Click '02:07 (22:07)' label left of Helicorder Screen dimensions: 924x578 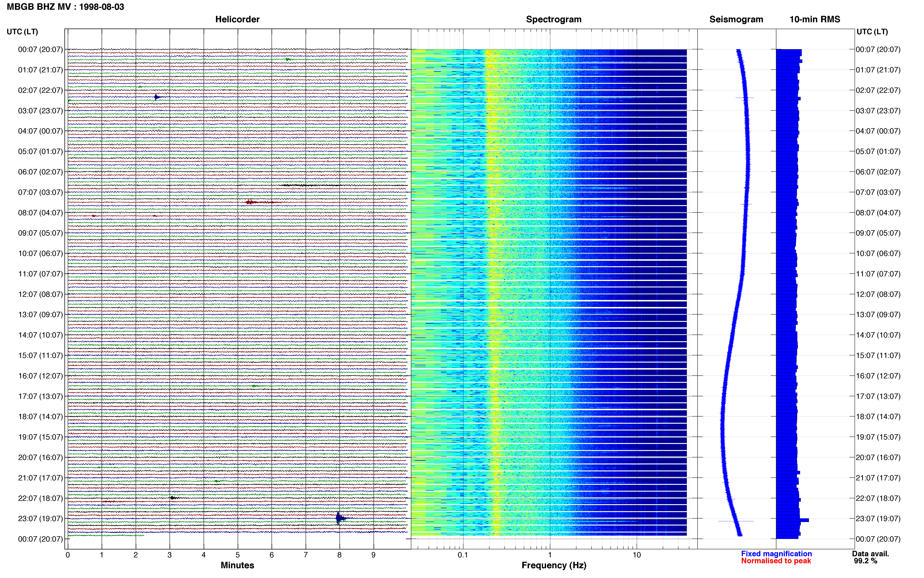point(41,90)
